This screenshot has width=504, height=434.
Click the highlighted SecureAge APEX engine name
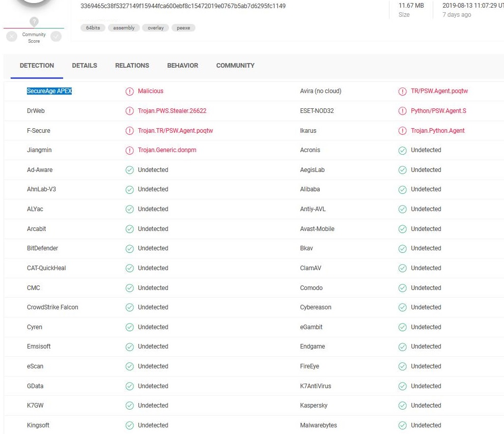[x=49, y=91]
